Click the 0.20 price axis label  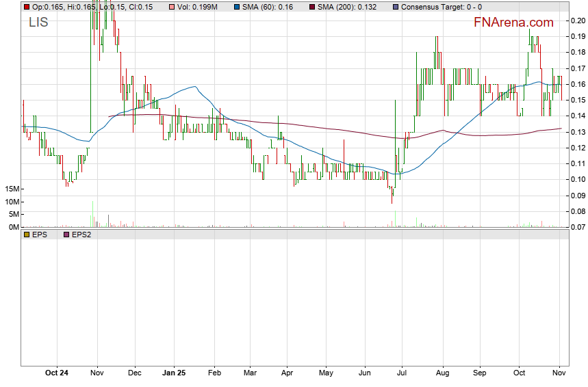coord(578,21)
